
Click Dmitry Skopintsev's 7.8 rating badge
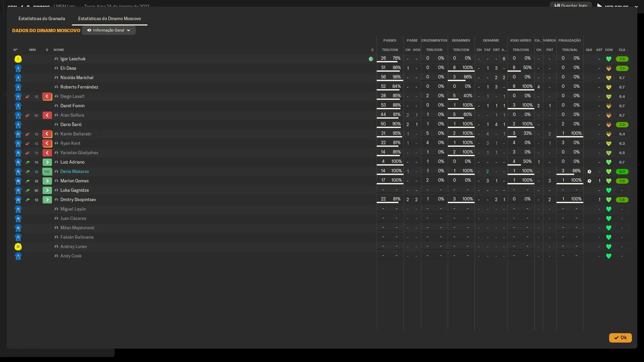click(622, 200)
